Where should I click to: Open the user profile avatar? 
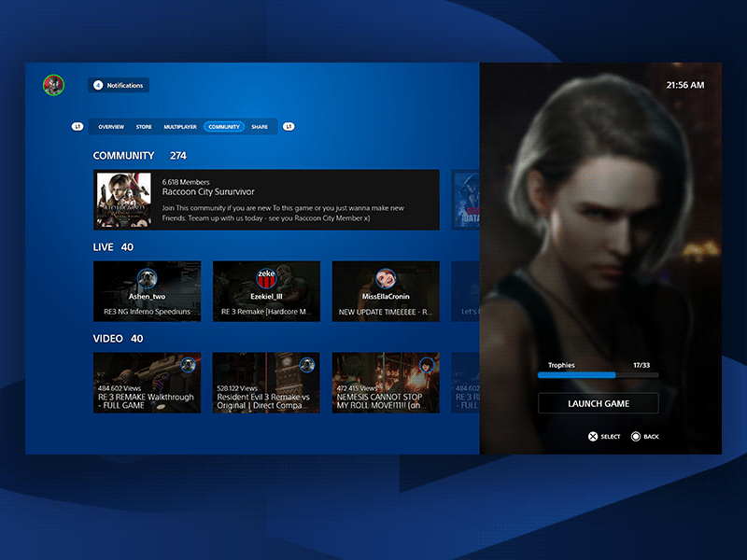(x=52, y=85)
